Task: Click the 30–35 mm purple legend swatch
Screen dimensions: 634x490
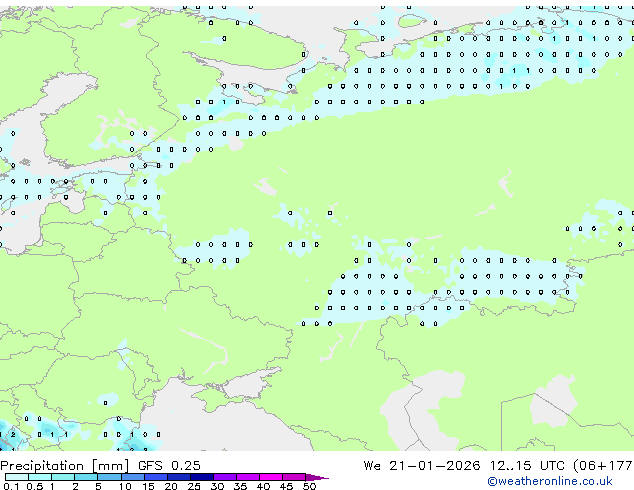Action: point(224,477)
